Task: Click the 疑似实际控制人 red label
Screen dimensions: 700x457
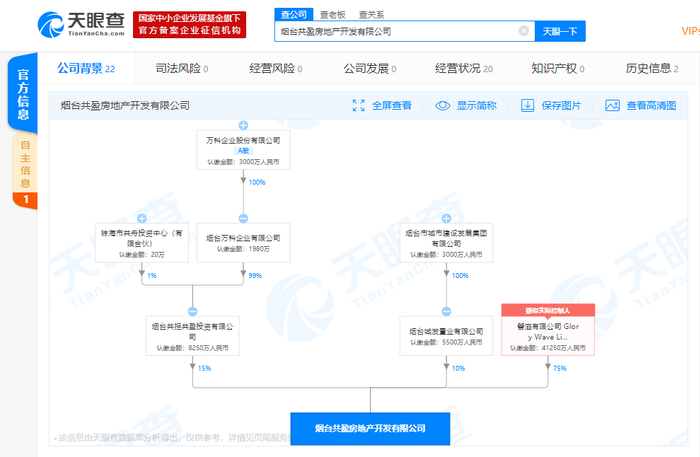Action: tap(548, 310)
